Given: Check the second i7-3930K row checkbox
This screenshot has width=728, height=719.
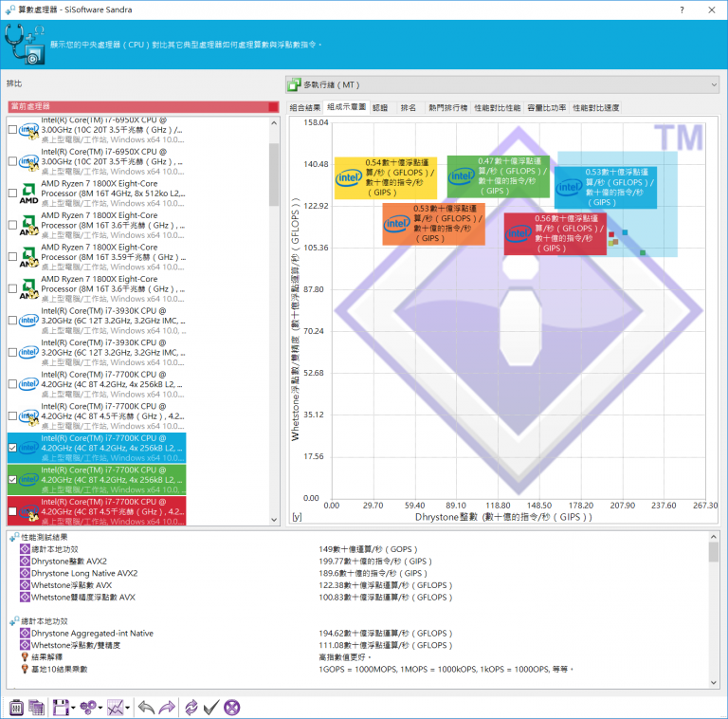Looking at the screenshot, I should tap(13, 352).
